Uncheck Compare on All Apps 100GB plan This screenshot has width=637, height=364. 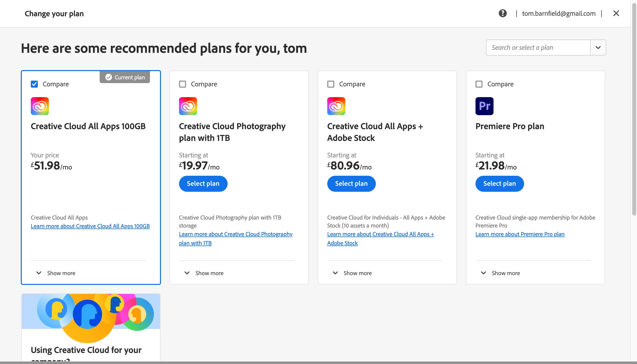[34, 84]
